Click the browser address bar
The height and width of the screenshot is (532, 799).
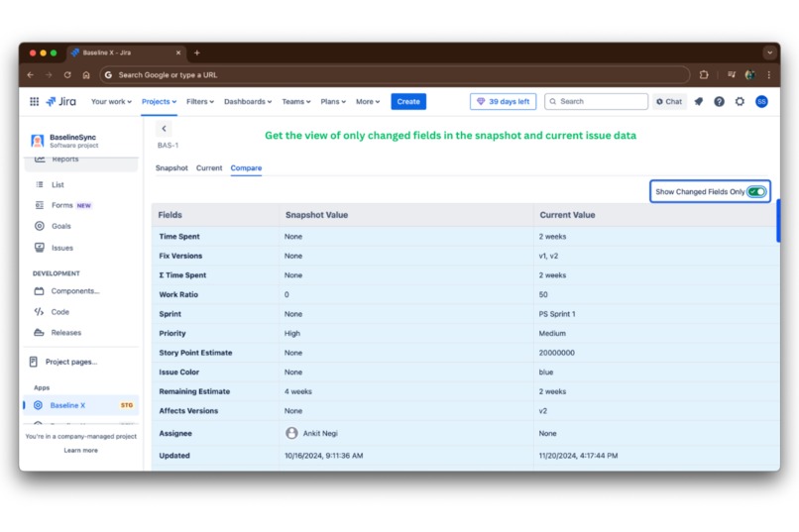pyautogui.click(x=395, y=75)
